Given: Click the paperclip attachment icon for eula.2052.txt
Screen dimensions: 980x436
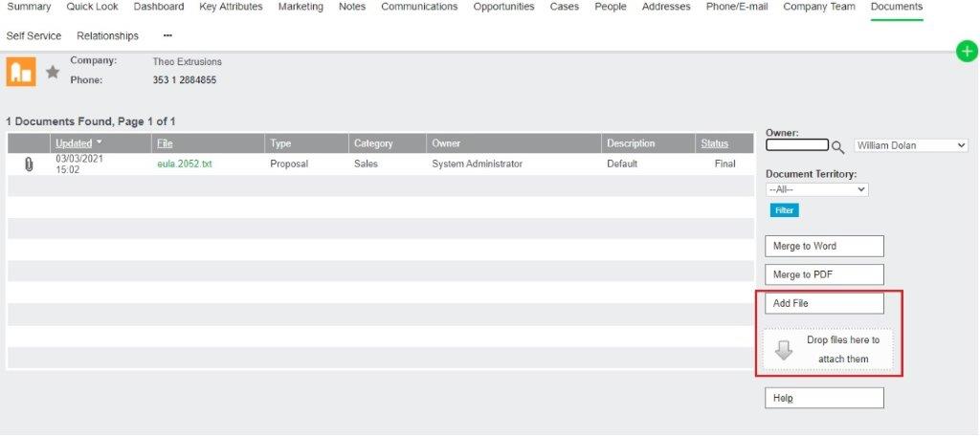Looking at the screenshot, I should (28, 164).
